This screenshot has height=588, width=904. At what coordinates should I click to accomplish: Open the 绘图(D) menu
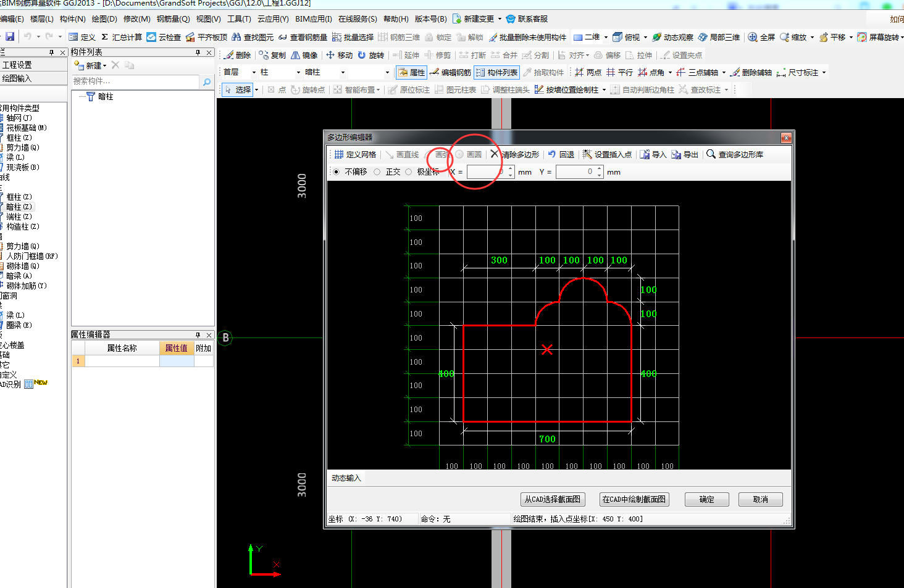104,19
